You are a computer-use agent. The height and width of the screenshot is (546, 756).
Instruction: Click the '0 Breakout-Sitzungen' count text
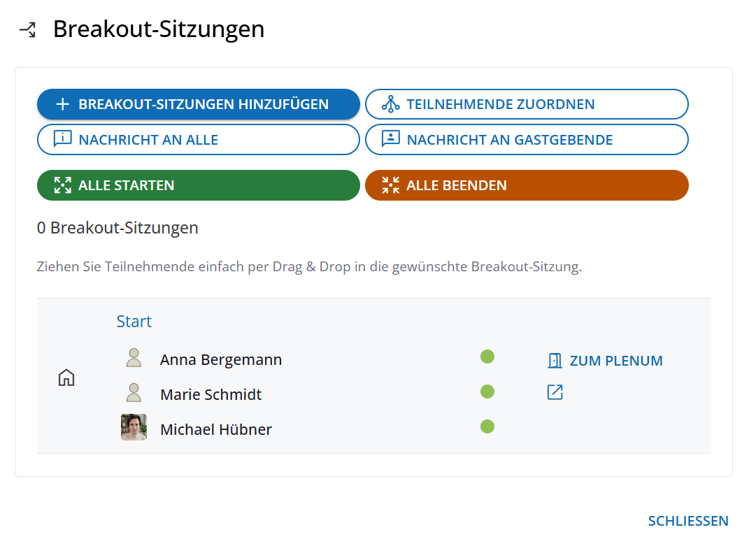pyautogui.click(x=117, y=227)
